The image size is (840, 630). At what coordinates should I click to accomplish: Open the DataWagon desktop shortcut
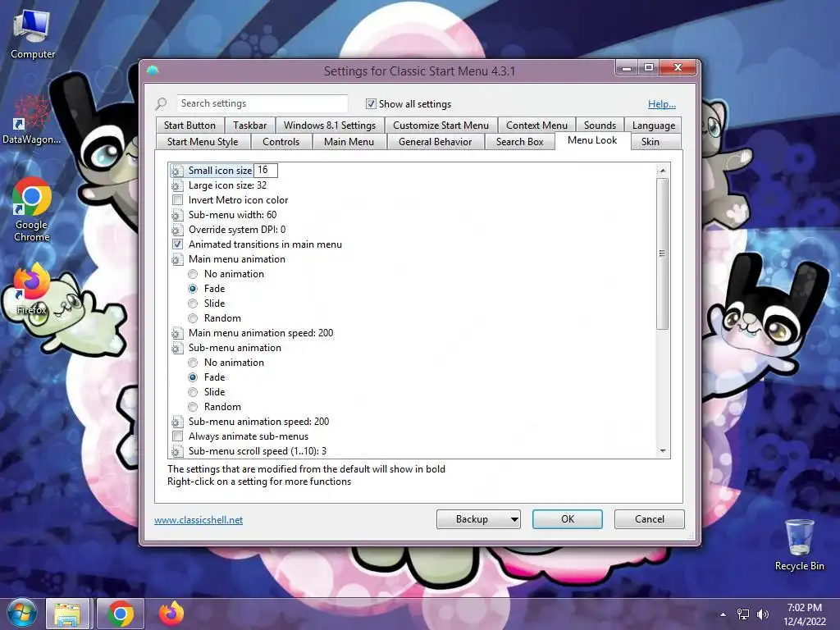[x=31, y=120]
